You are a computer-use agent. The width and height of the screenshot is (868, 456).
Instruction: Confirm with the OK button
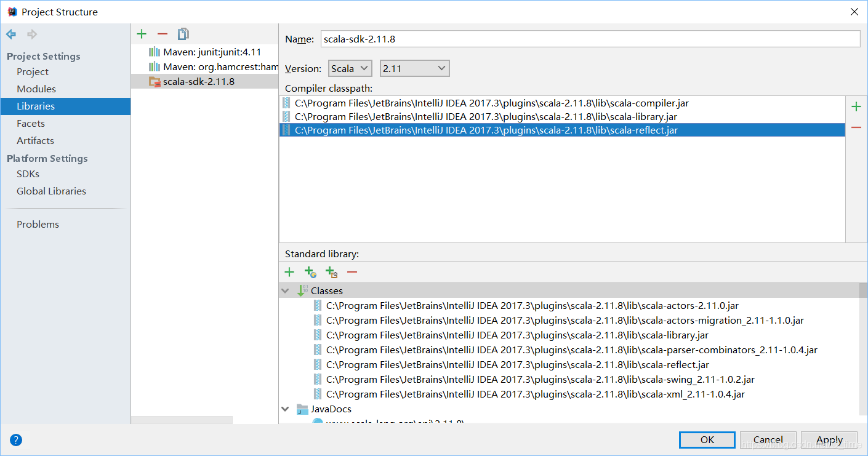pos(707,440)
